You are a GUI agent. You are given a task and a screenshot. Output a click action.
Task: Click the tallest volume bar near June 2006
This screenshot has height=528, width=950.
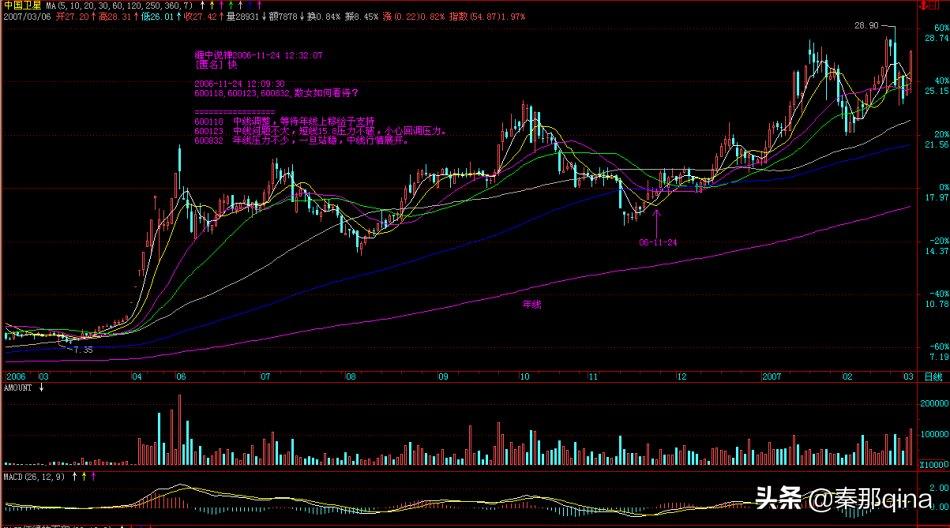[x=179, y=430]
